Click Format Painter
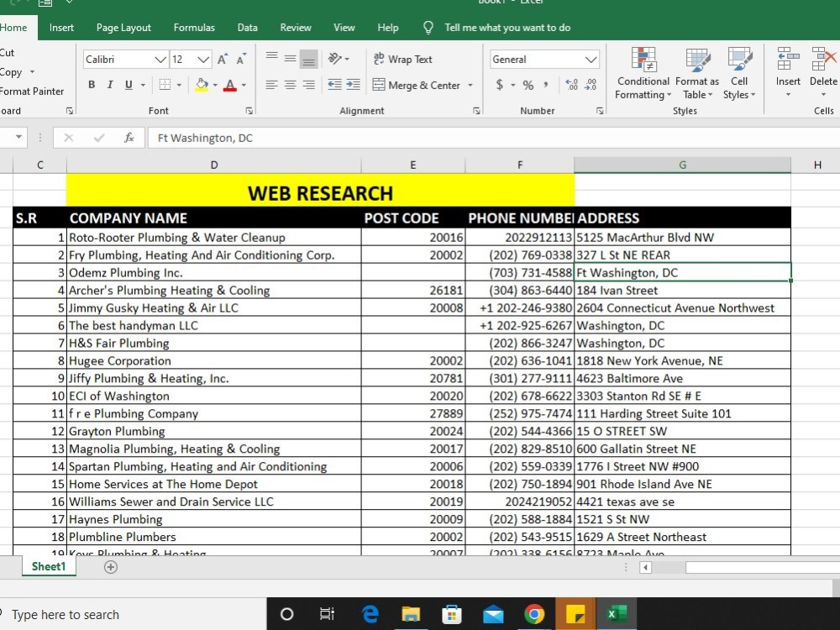 click(31, 91)
